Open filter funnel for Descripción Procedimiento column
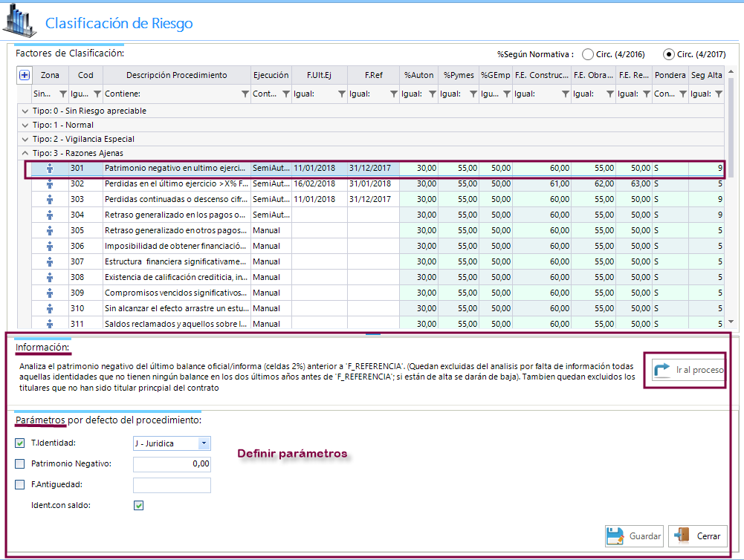Viewport: 744px width, 560px height. tap(245, 94)
